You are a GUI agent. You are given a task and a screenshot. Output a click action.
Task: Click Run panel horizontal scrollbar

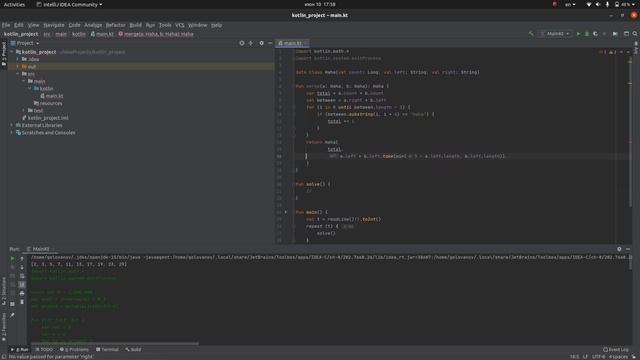pyautogui.click(x=114, y=344)
